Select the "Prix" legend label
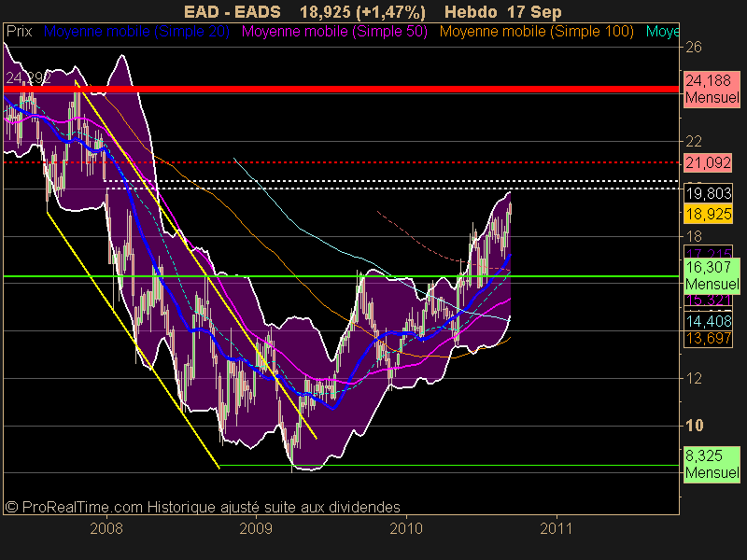This screenshot has width=747, height=560. 19,32
